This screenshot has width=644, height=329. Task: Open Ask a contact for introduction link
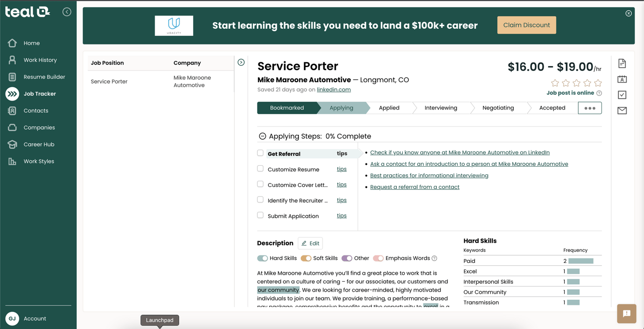tap(469, 164)
